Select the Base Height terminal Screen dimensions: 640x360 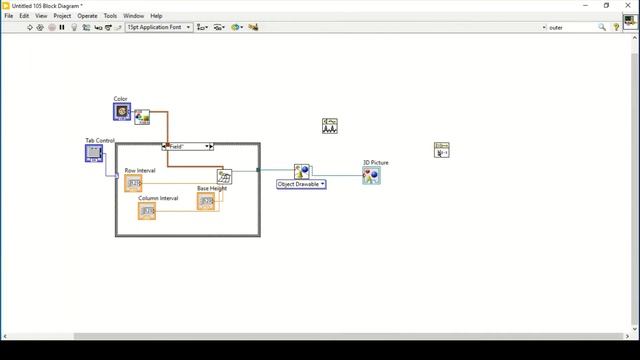click(206, 201)
